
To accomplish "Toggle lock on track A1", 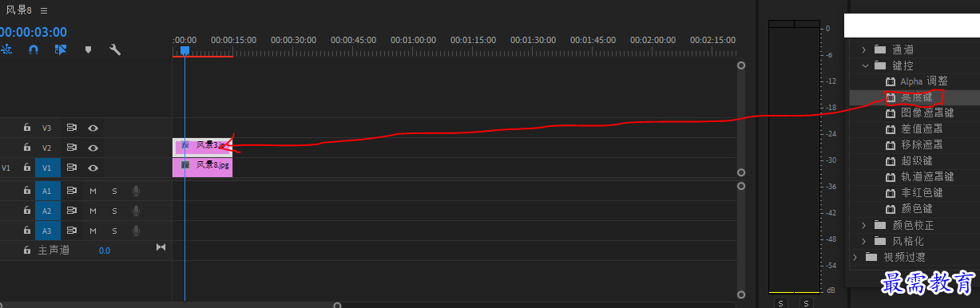I will coord(27,191).
